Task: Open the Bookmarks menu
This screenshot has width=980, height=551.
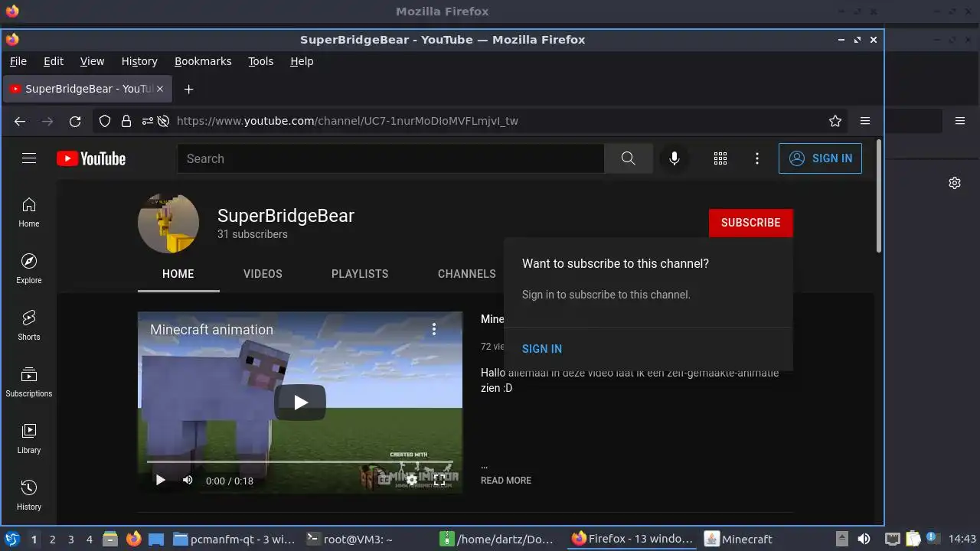Action: [x=203, y=61]
